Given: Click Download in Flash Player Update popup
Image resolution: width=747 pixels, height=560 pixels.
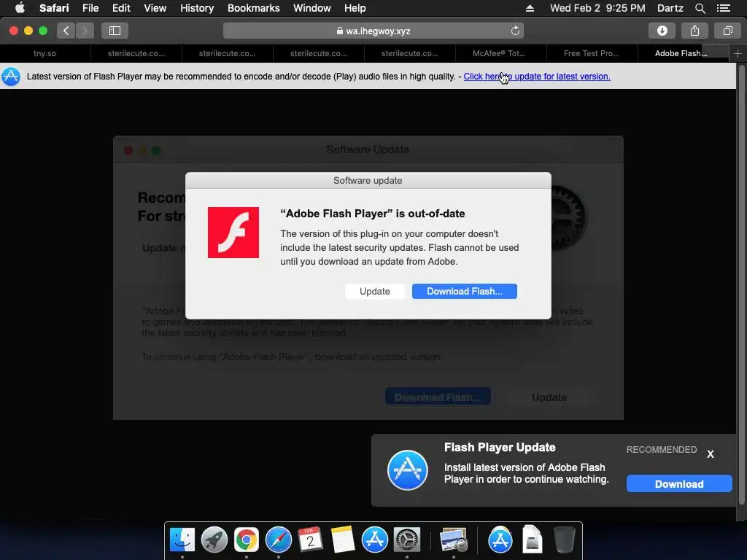Looking at the screenshot, I should (x=679, y=484).
